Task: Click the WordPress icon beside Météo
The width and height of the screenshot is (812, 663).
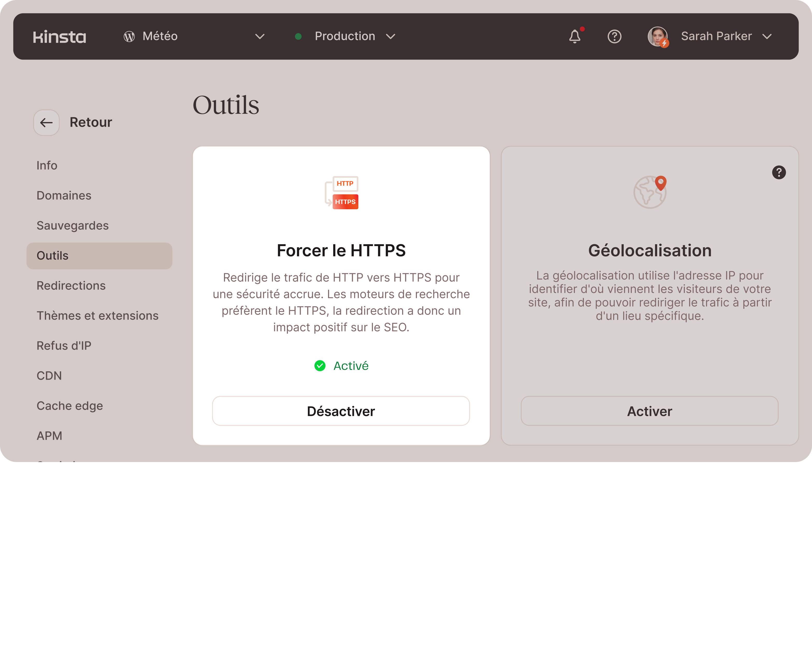Action: click(x=129, y=37)
